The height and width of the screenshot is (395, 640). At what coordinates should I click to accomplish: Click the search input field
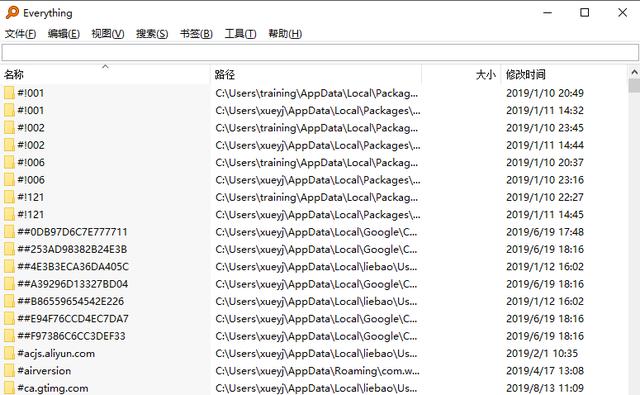point(320,52)
